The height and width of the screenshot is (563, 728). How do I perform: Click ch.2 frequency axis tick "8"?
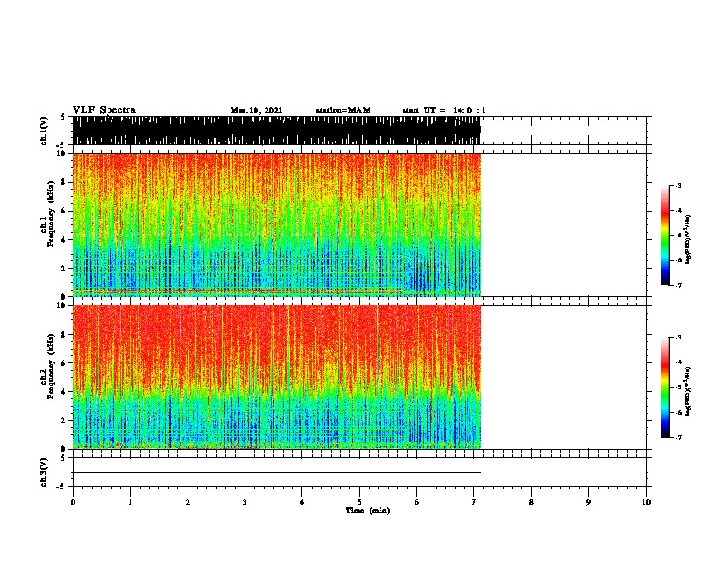pyautogui.click(x=63, y=335)
